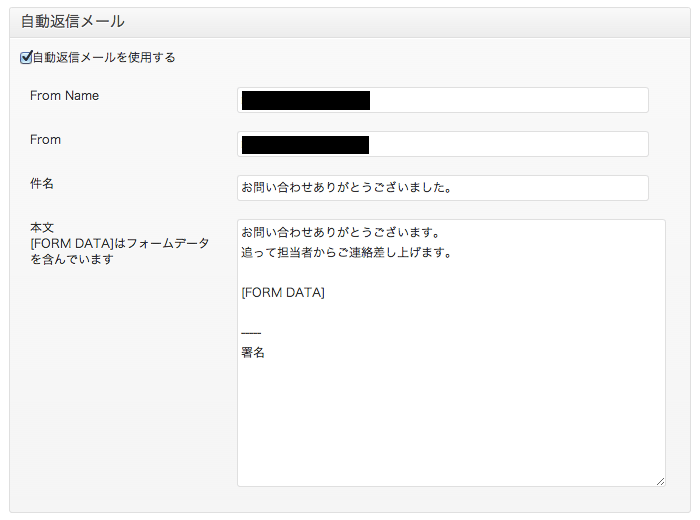Viewport: 700px width, 520px height.
Task: Click the blacked-out value in From Name field
Action: point(306,100)
